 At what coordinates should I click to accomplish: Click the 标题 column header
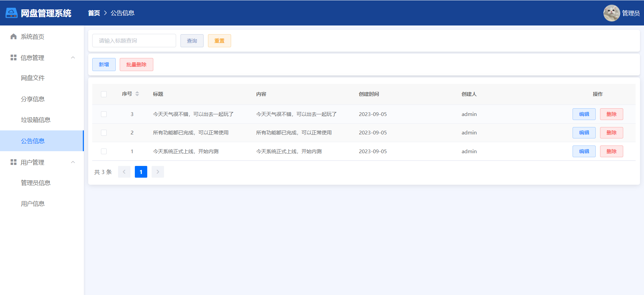[158, 94]
